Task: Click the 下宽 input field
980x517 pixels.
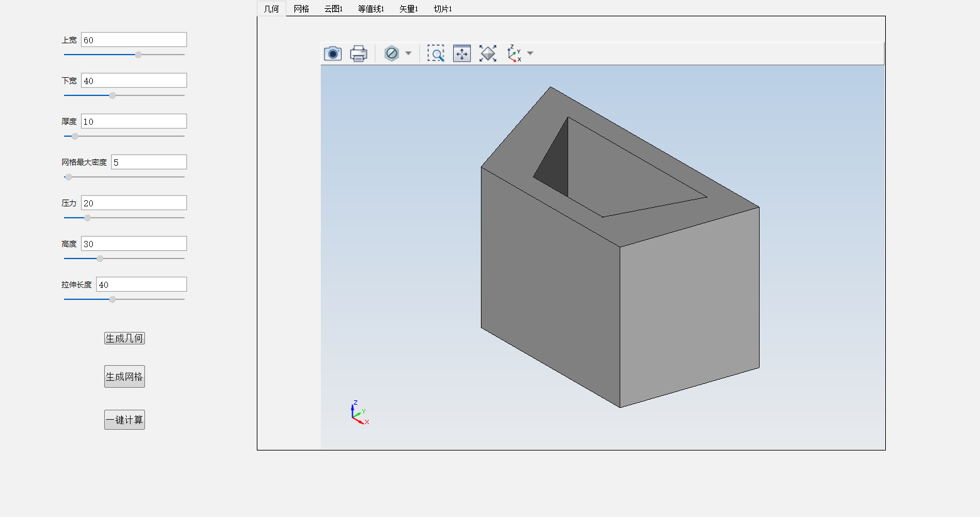Action: coord(134,80)
